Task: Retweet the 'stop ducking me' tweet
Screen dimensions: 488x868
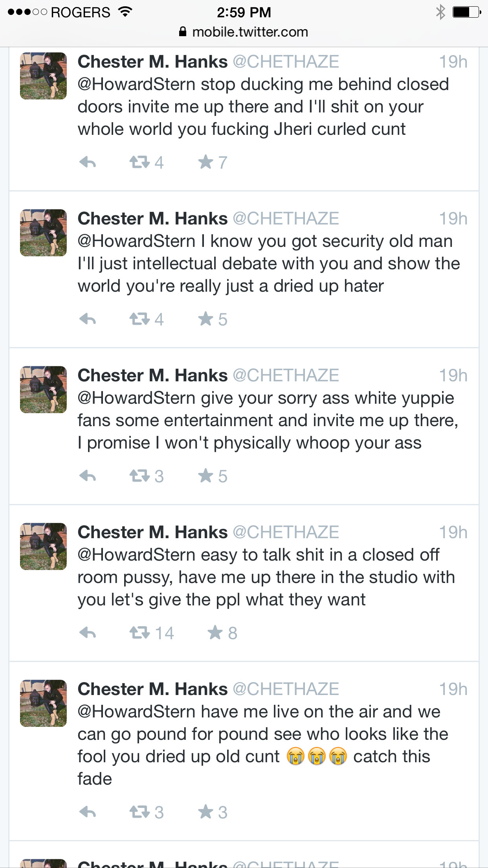Action: coord(139,162)
